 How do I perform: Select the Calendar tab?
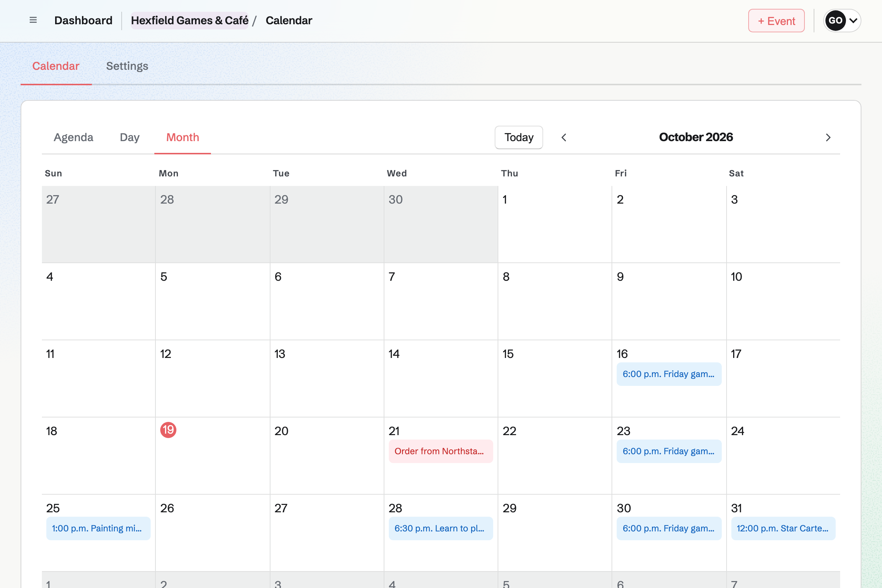point(56,66)
